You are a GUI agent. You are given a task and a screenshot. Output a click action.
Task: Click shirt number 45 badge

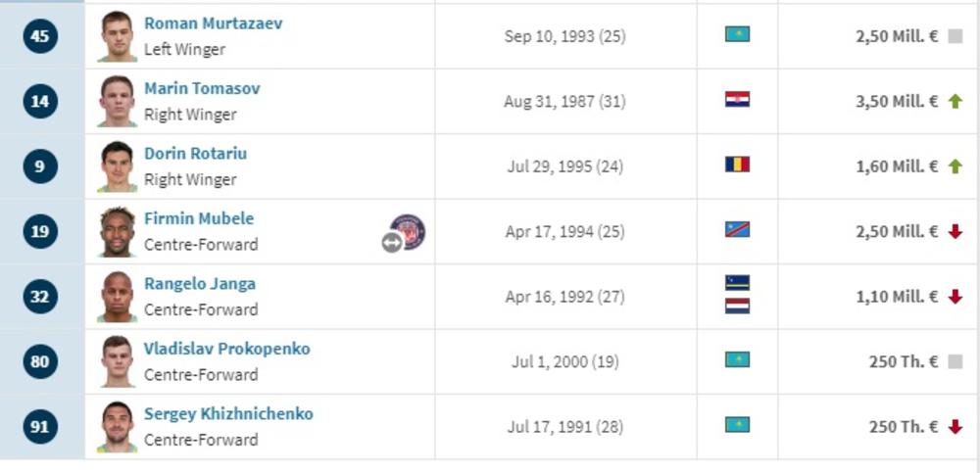coord(39,36)
